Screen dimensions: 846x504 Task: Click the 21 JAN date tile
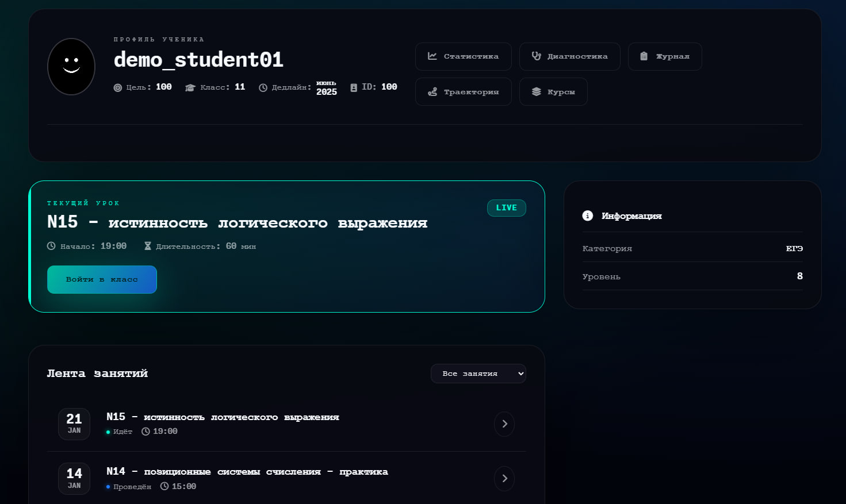coord(74,424)
